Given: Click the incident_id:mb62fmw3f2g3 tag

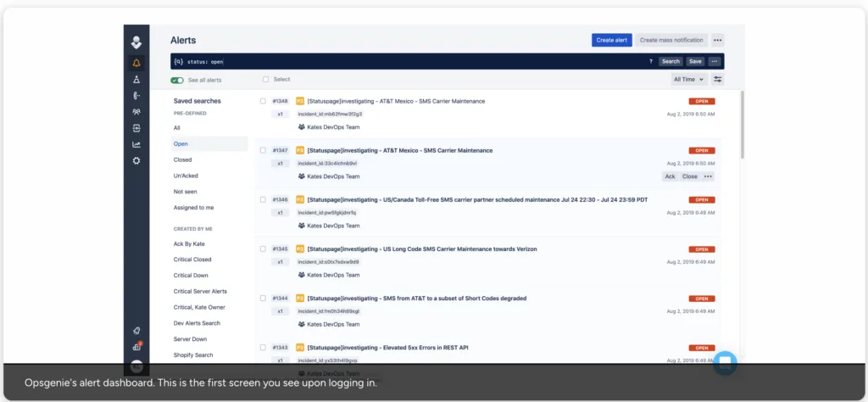Looking at the screenshot, I should pos(330,114).
